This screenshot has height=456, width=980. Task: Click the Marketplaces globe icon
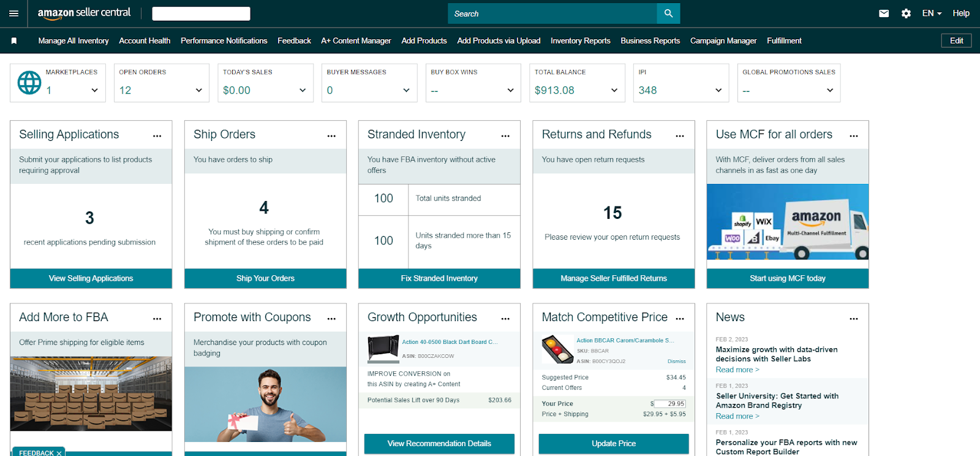coord(29,83)
